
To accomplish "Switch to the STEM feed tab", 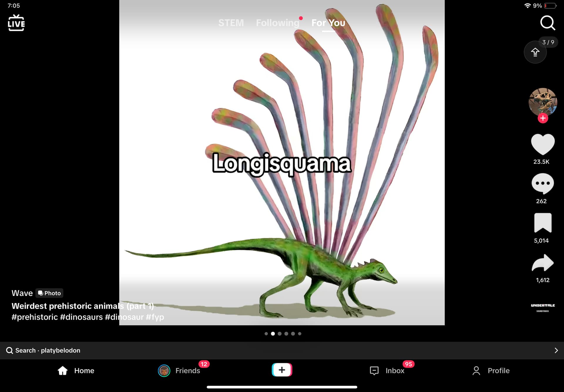I will (x=231, y=23).
